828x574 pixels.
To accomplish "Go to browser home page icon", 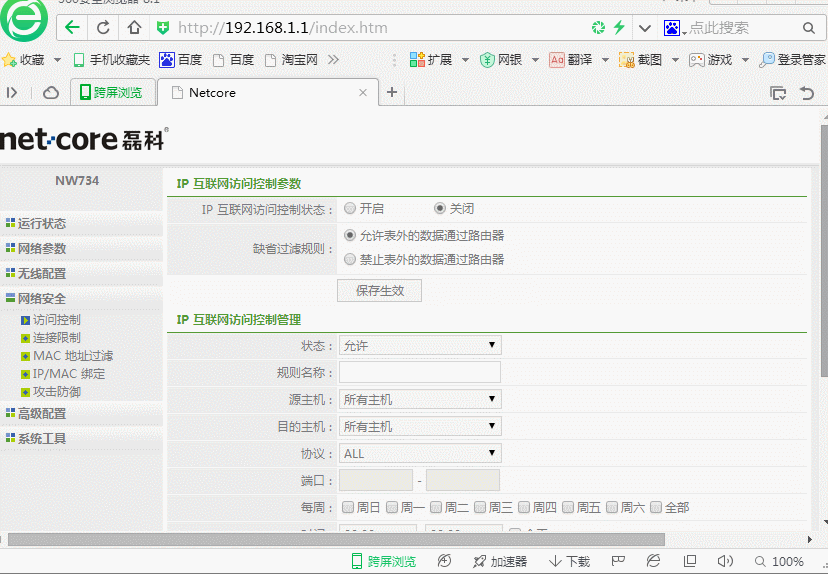I will click(x=133, y=27).
